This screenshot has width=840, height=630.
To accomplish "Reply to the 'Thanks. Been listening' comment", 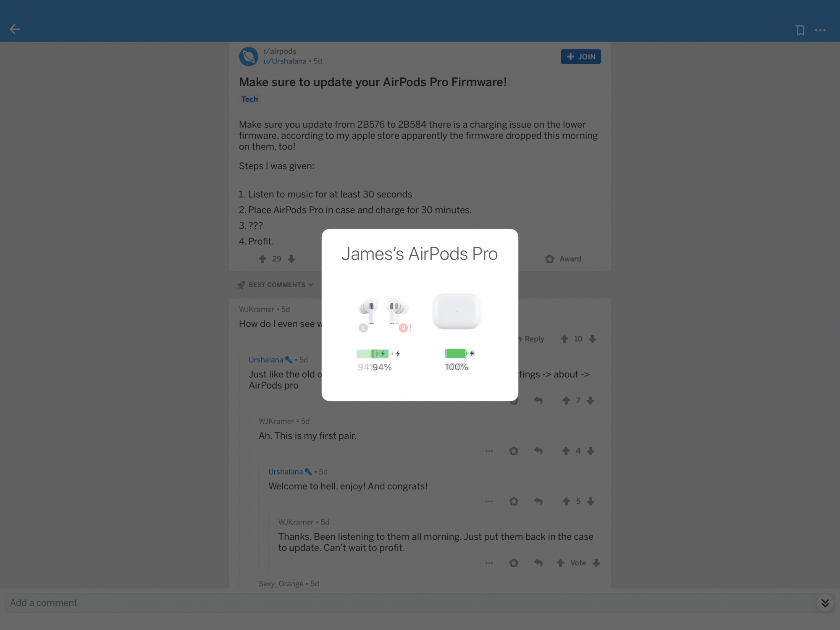I will tap(538, 563).
